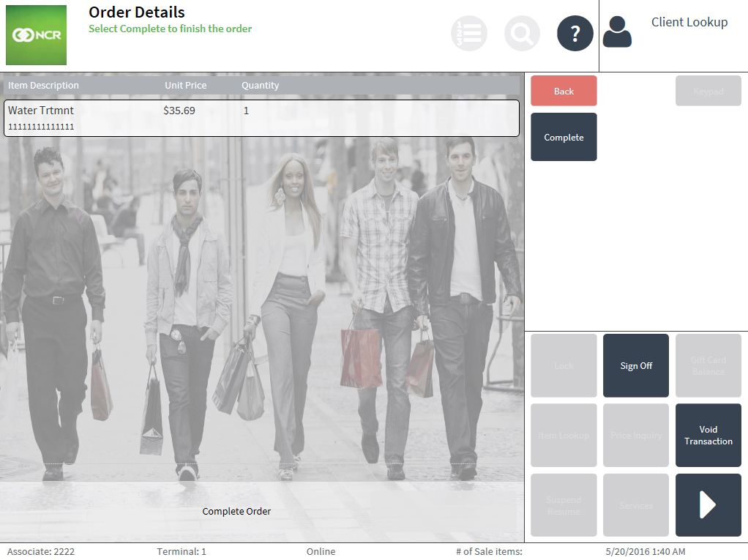The image size is (748, 560).
Task: Select Price Inquiry
Action: 635,436
